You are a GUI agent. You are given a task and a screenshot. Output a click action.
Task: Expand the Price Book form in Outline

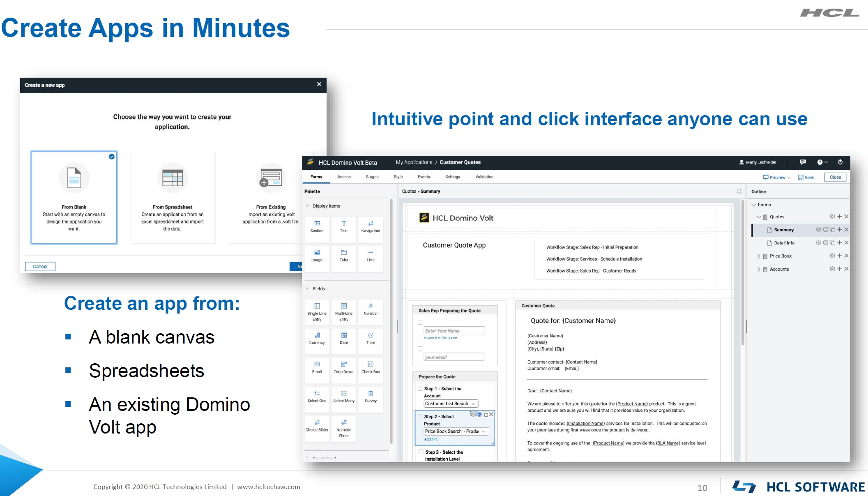pos(759,256)
